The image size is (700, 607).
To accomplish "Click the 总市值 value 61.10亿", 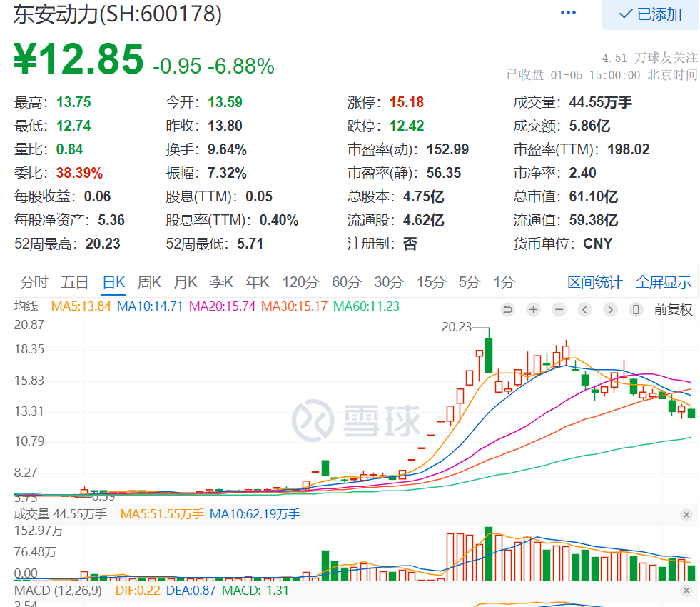I will 593,197.
